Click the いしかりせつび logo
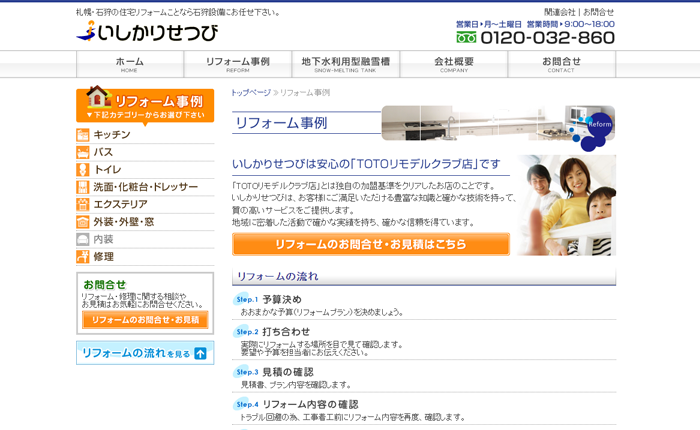The height and width of the screenshot is (430, 700). coord(147,32)
